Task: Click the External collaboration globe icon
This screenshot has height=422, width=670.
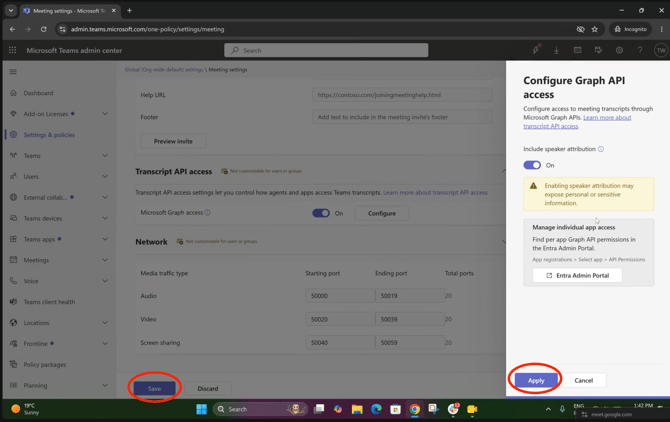Action: coord(13,197)
